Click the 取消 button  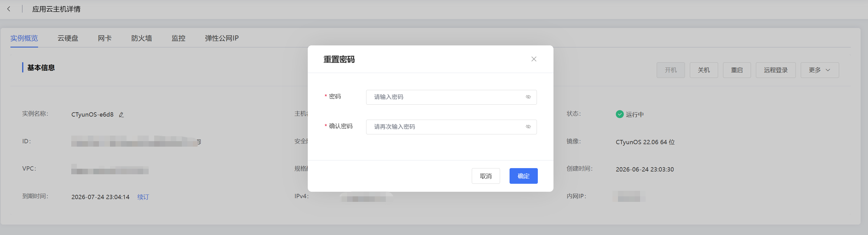tap(486, 176)
